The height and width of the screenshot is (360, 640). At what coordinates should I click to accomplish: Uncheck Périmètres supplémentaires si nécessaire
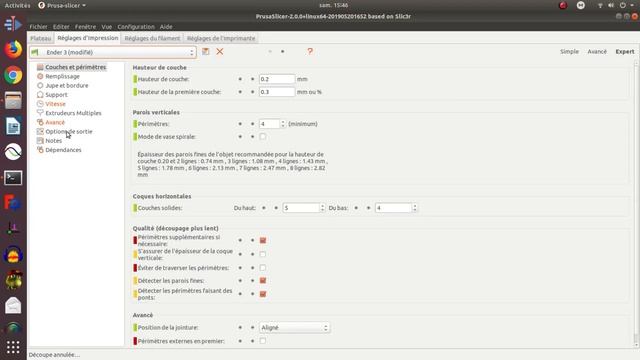[x=263, y=240]
